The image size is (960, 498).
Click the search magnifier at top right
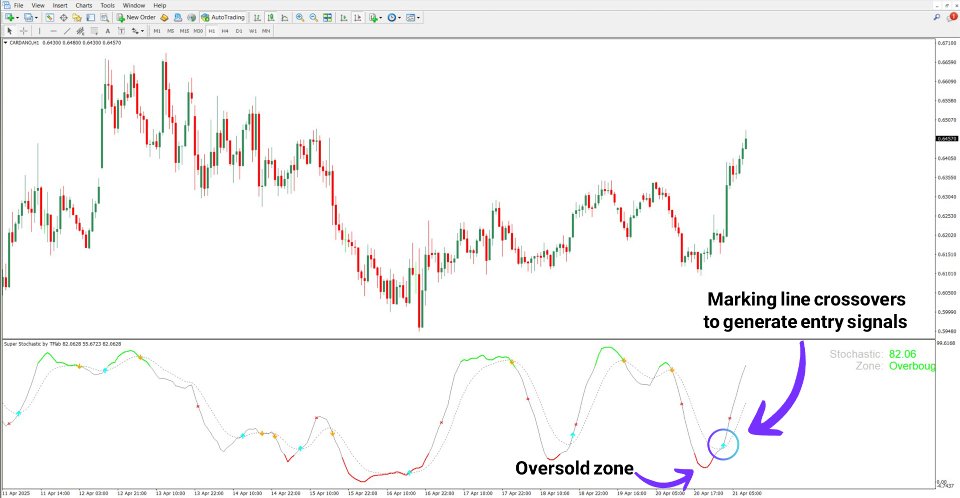coord(937,18)
